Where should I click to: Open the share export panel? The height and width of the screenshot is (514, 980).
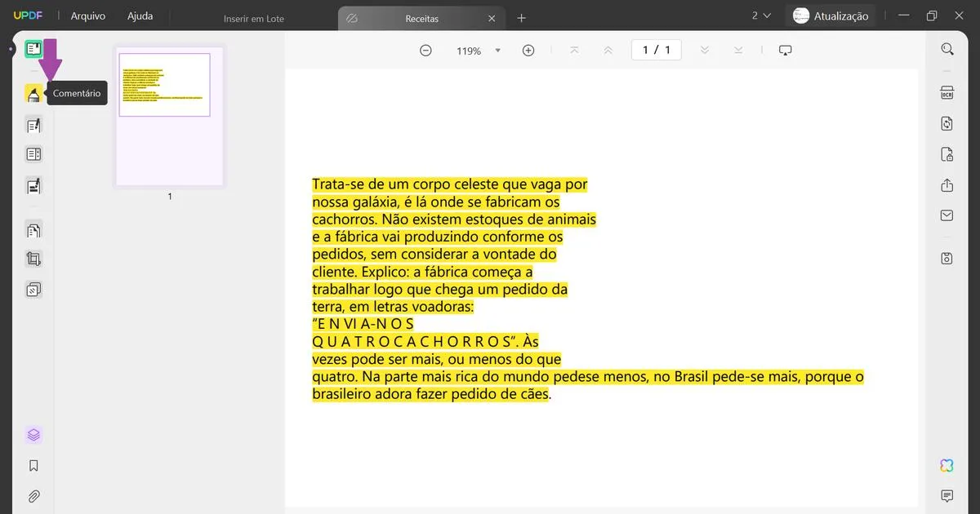coord(946,185)
